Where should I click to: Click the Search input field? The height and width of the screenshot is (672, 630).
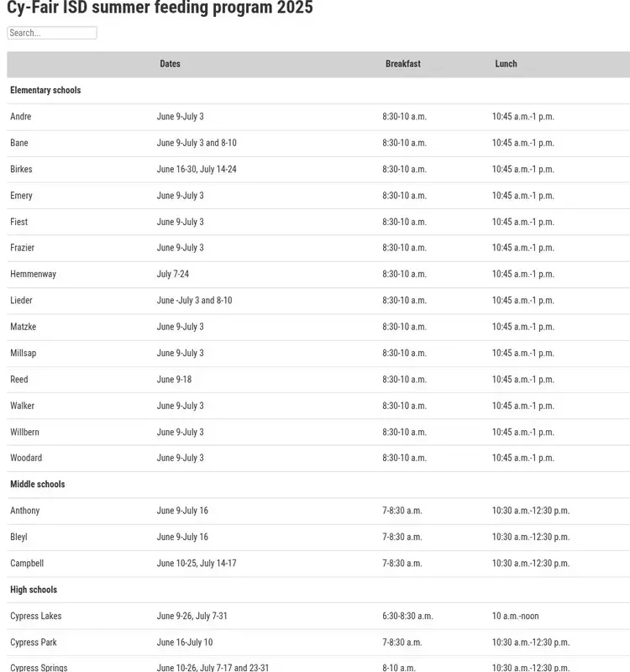point(52,33)
